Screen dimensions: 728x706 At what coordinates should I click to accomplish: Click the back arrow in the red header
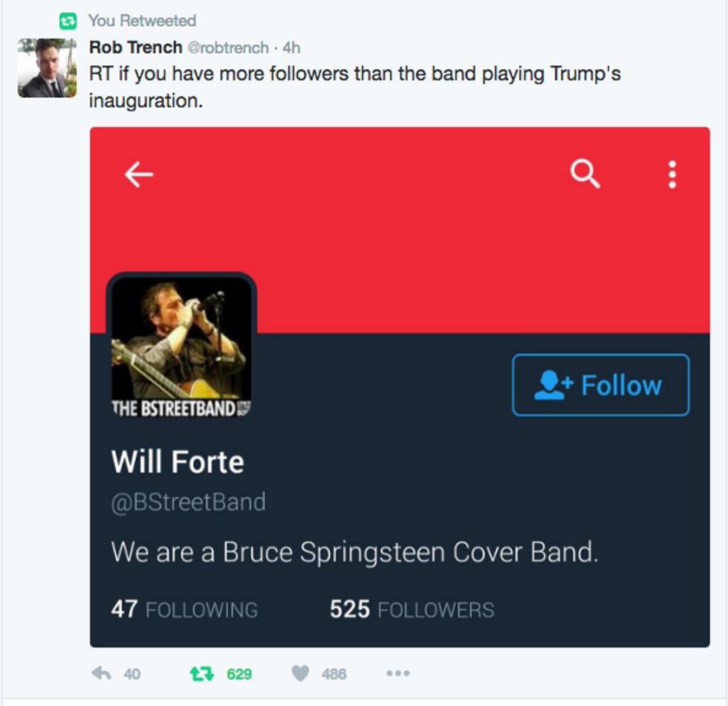tap(139, 174)
